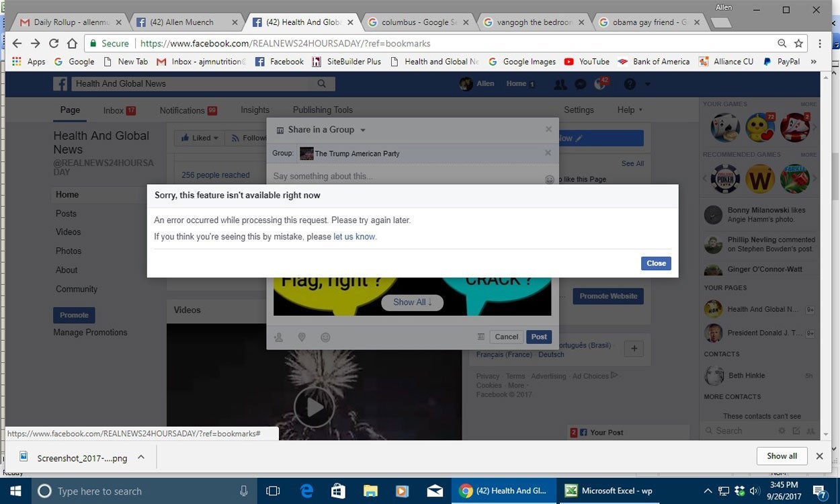This screenshot has width=840, height=504.
Task: Switch to the columbus Google Search tab
Action: [419, 22]
